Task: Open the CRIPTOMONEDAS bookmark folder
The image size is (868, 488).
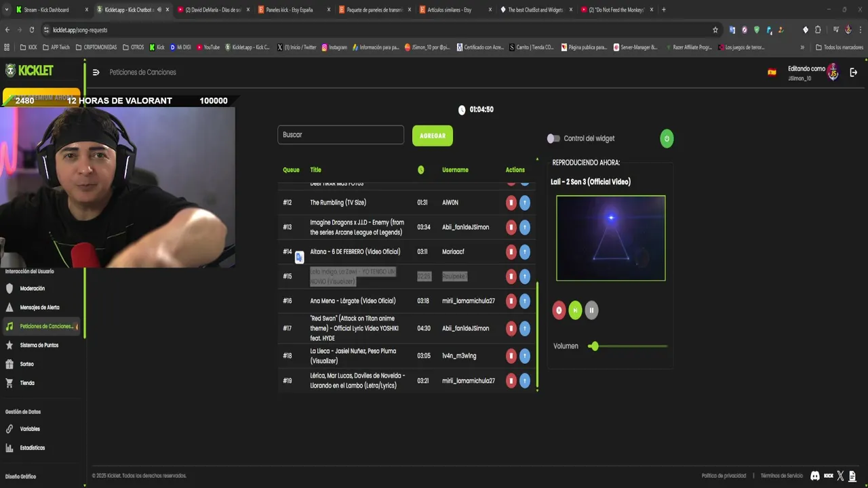Action: pos(96,47)
